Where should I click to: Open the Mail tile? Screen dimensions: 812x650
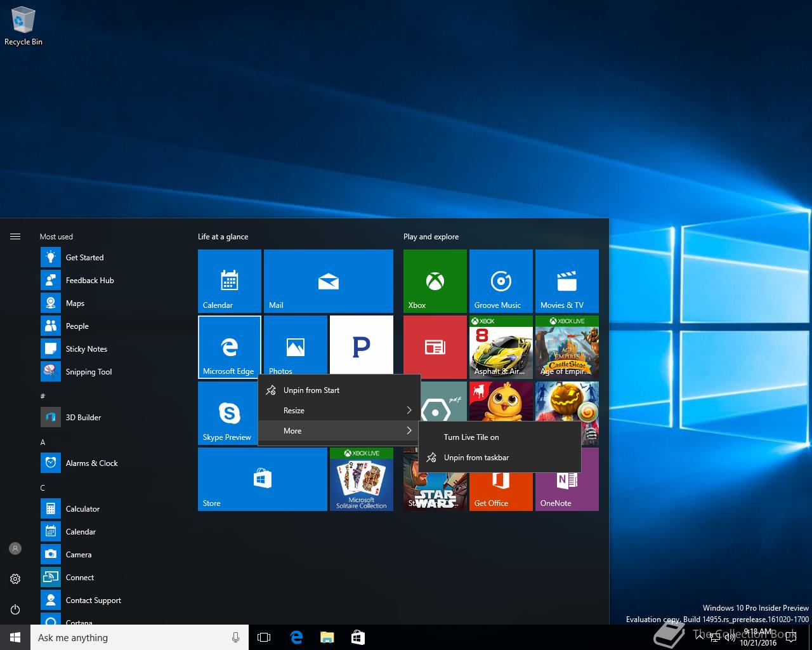[x=329, y=281]
